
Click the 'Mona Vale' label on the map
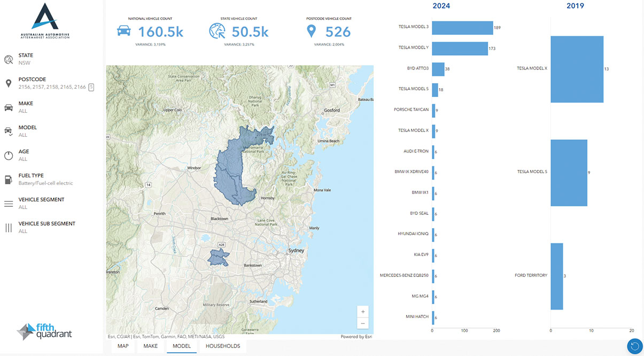[323, 190]
